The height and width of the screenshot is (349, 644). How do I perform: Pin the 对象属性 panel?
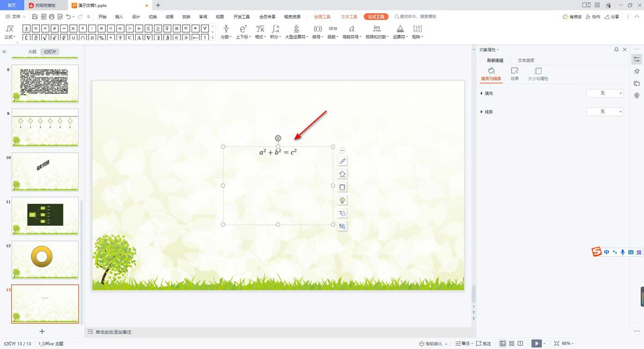click(617, 49)
